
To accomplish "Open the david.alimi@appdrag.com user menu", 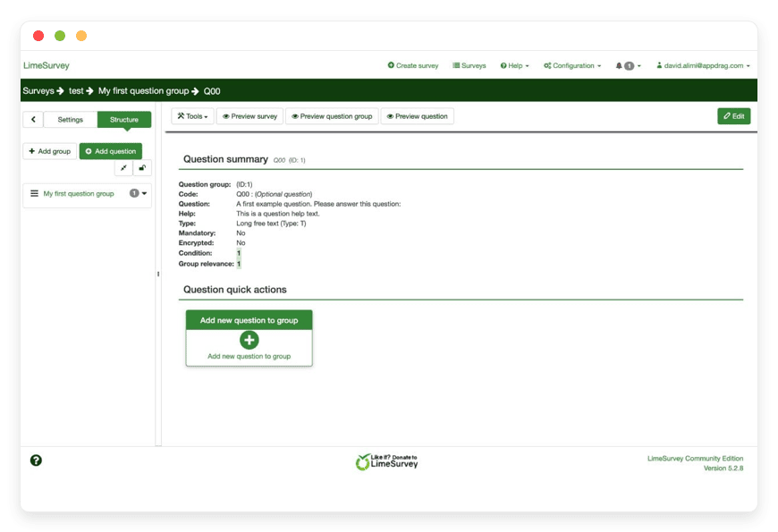I will tap(703, 65).
